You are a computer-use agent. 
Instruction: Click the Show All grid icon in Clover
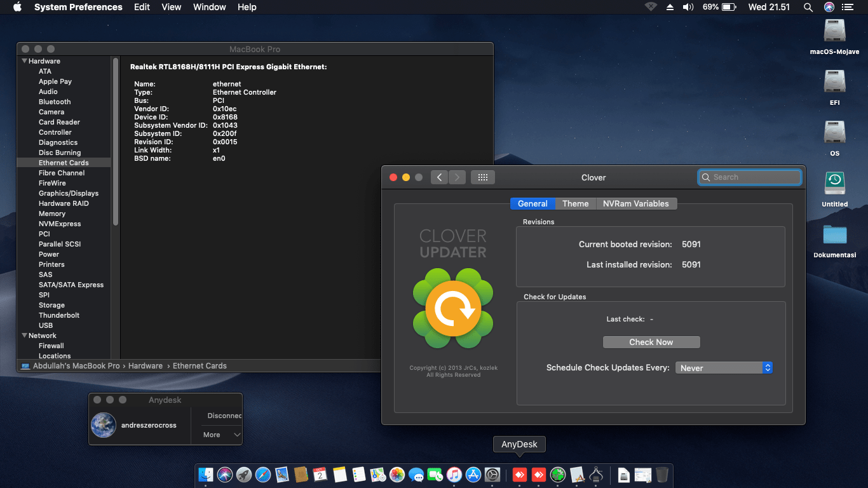pos(482,177)
